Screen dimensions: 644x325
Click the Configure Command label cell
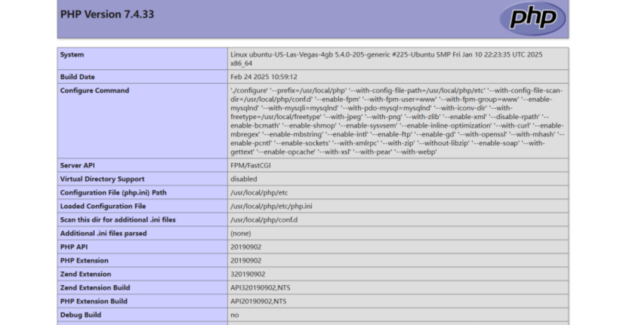click(x=95, y=91)
